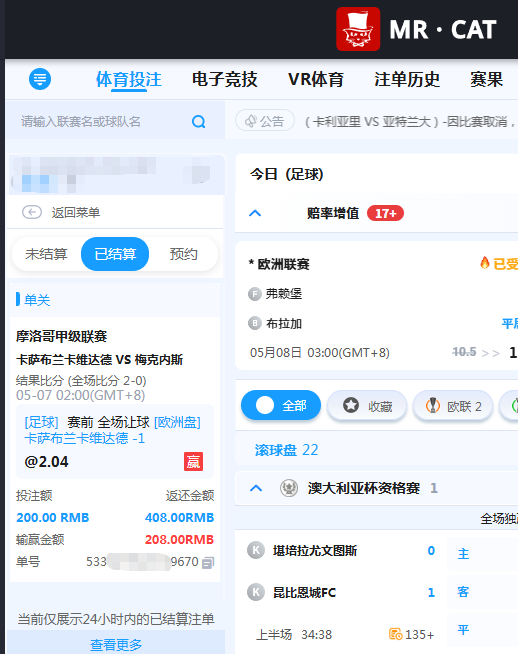Click the star icon in 收藏 filter
Image resolution: width=518 pixels, height=654 pixels.
[x=351, y=405]
